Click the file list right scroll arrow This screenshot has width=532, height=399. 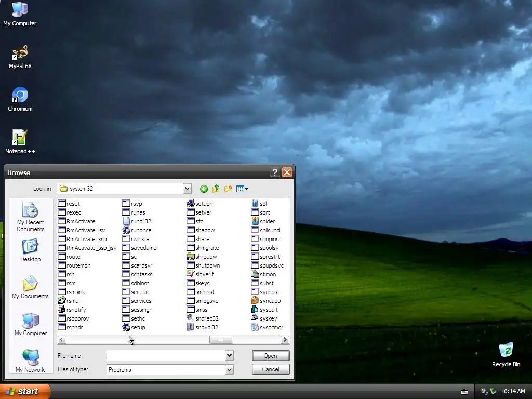point(285,339)
